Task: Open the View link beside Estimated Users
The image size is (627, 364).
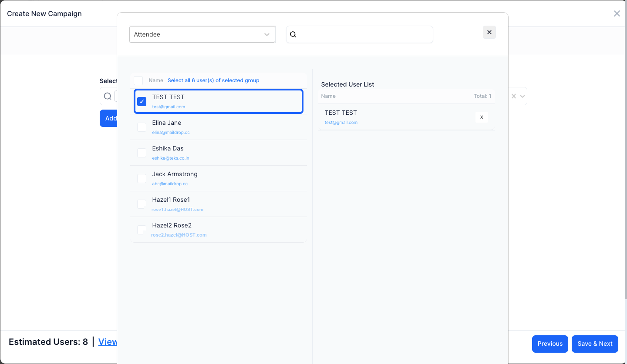Action: coord(108,342)
